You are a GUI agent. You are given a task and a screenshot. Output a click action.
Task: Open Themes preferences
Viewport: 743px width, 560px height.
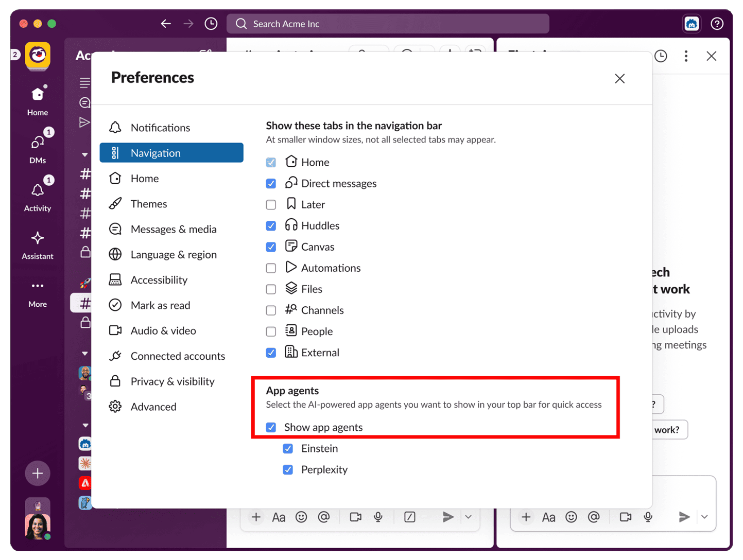coord(171,204)
